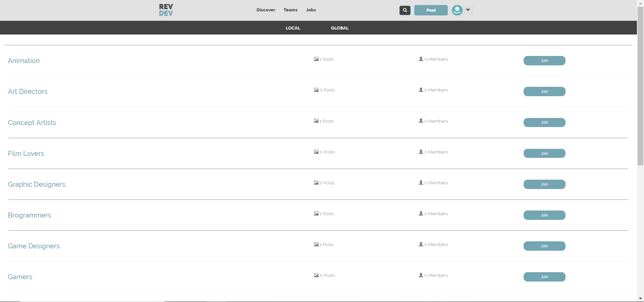Screen dimensions: 644x302
Task: Click the search magnifier icon
Action: (x=405, y=10)
